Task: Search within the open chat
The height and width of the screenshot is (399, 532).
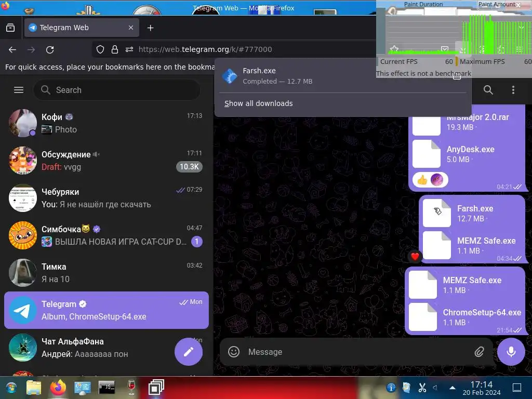Action: (x=488, y=90)
